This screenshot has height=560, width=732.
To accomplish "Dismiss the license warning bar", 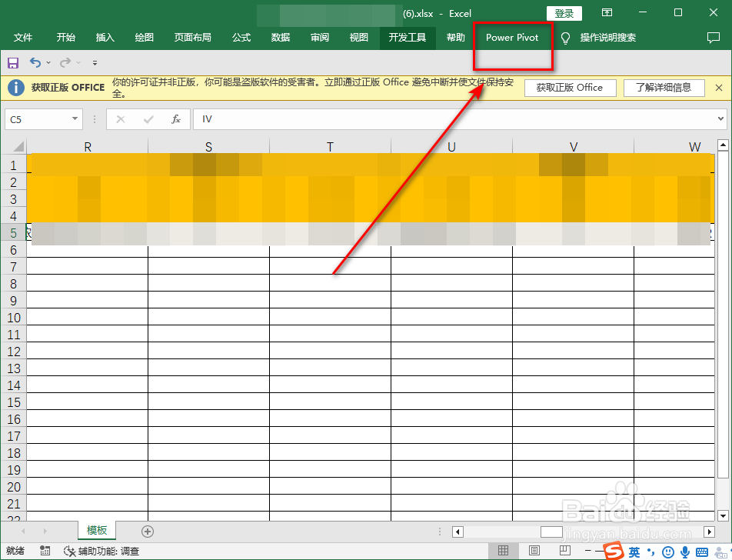I will click(x=719, y=88).
